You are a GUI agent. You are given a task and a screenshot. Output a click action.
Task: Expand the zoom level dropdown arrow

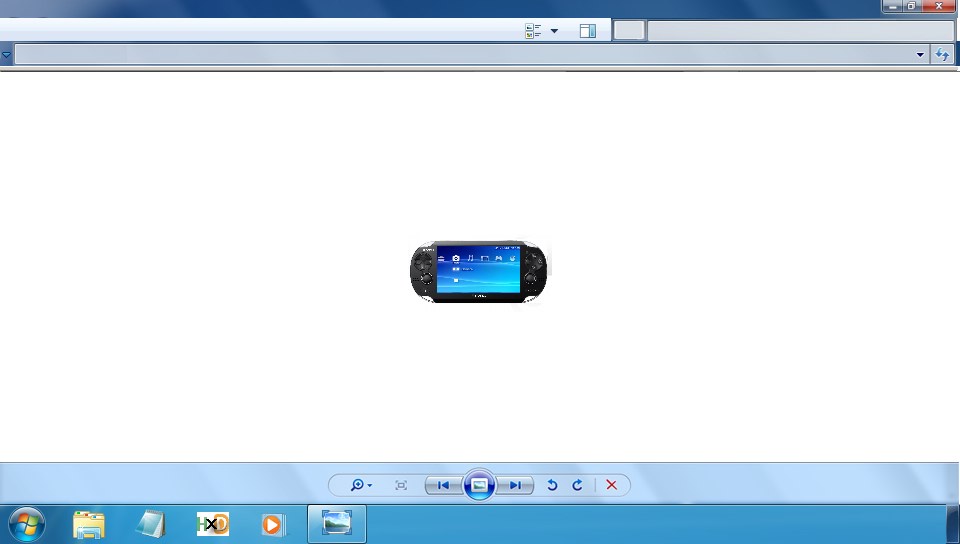[x=370, y=486]
